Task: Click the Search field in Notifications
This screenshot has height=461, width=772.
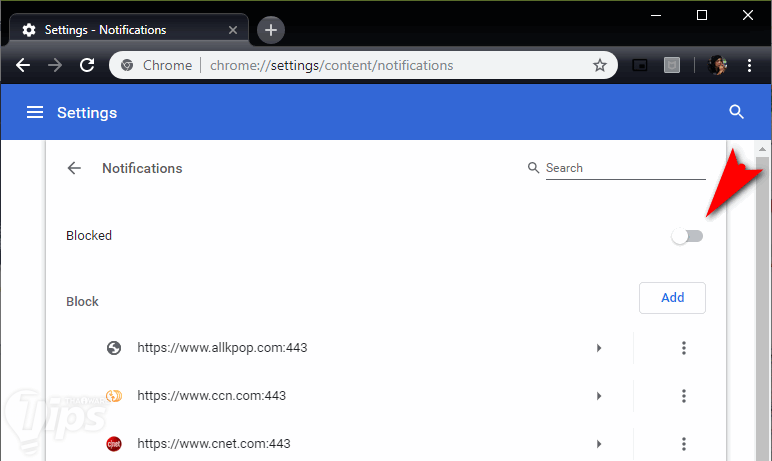Action: tap(625, 168)
